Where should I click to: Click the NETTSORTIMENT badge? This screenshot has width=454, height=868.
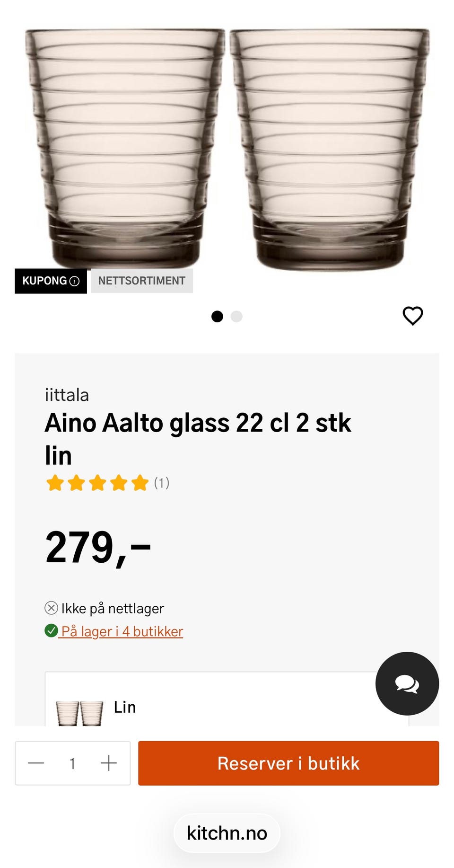pos(141,281)
